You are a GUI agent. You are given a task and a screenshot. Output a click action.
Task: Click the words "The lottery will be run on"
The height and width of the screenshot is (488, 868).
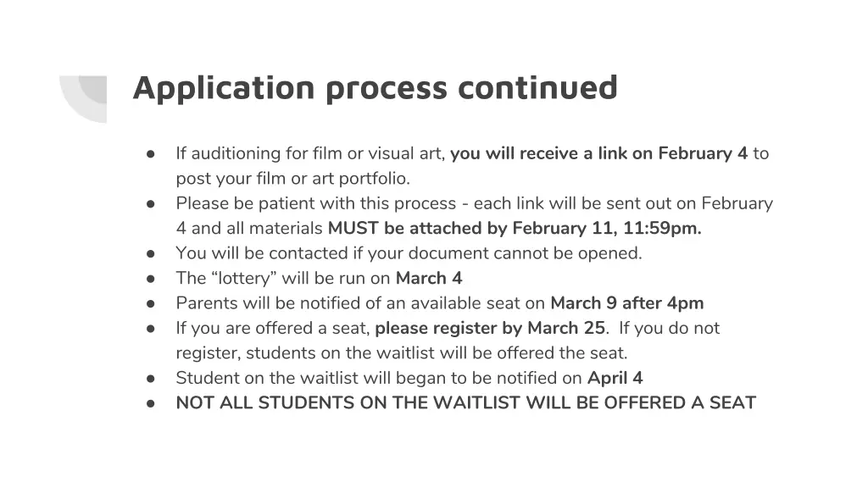click(x=284, y=278)
